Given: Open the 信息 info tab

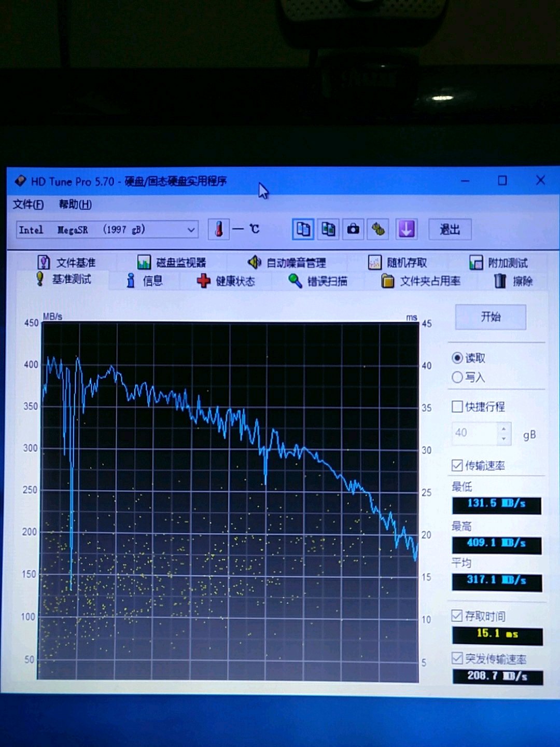Looking at the screenshot, I should pyautogui.click(x=144, y=281).
